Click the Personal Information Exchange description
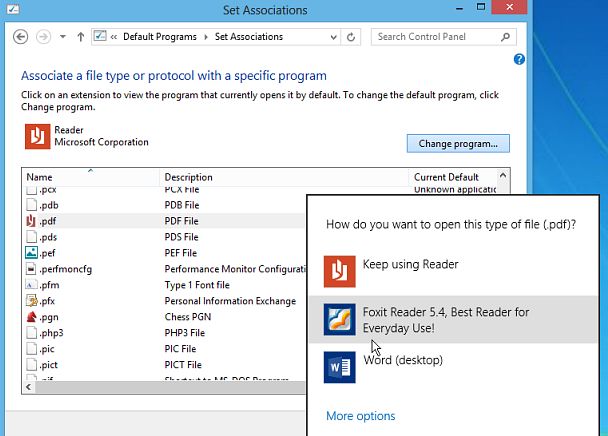This screenshot has height=436, width=608. (230, 301)
